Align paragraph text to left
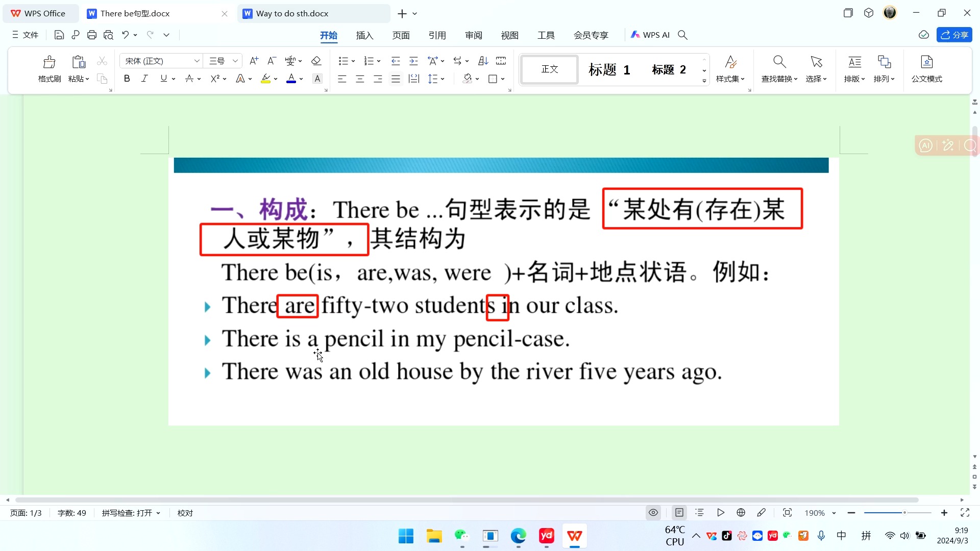This screenshot has height=551, width=980. pos(342,79)
